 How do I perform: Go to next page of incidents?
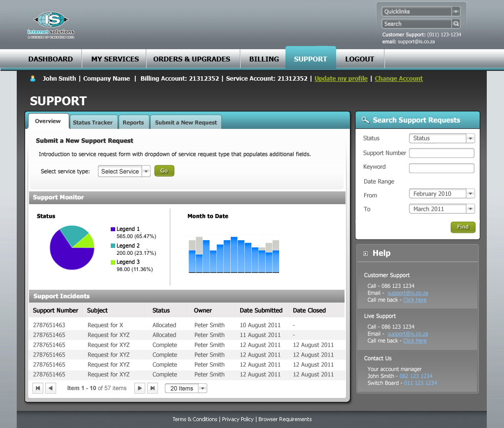pos(140,388)
